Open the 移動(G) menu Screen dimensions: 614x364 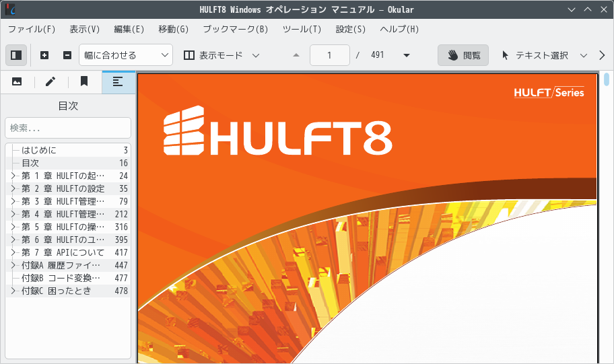174,30
